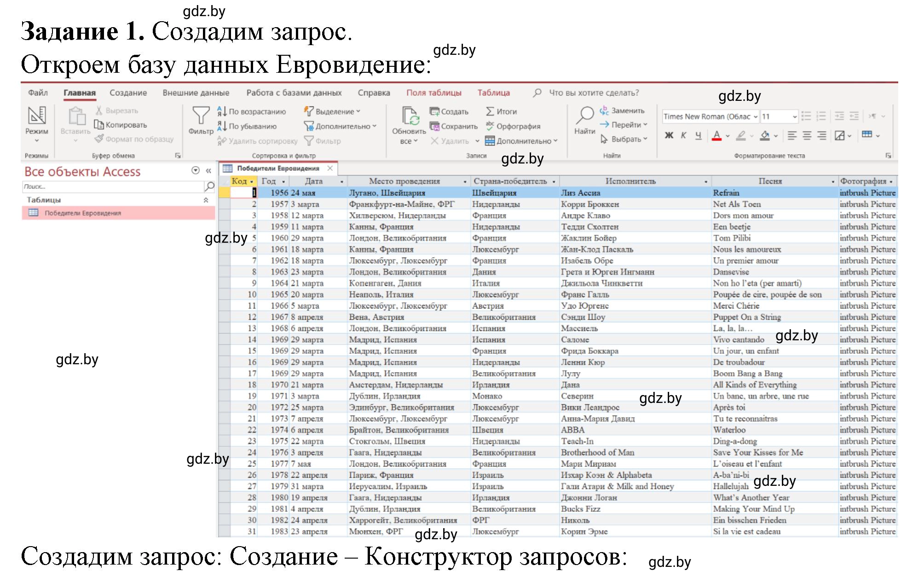Open Год column header dropdown arrow

pyautogui.click(x=283, y=181)
